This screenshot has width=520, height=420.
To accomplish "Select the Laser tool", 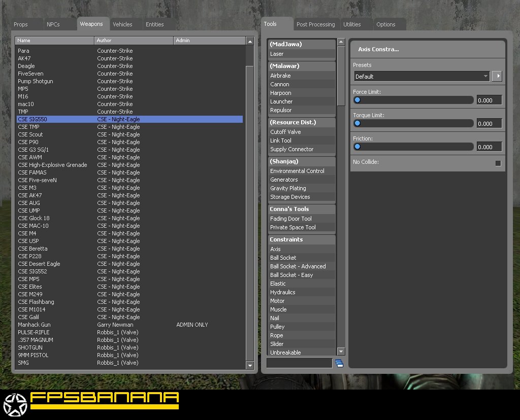I will pos(302,54).
